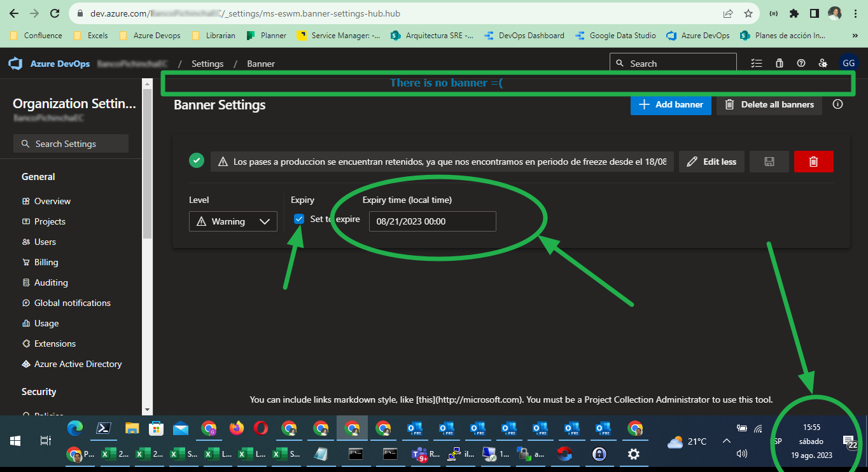
Task: Save the banner using the disk icon
Action: [769, 161]
